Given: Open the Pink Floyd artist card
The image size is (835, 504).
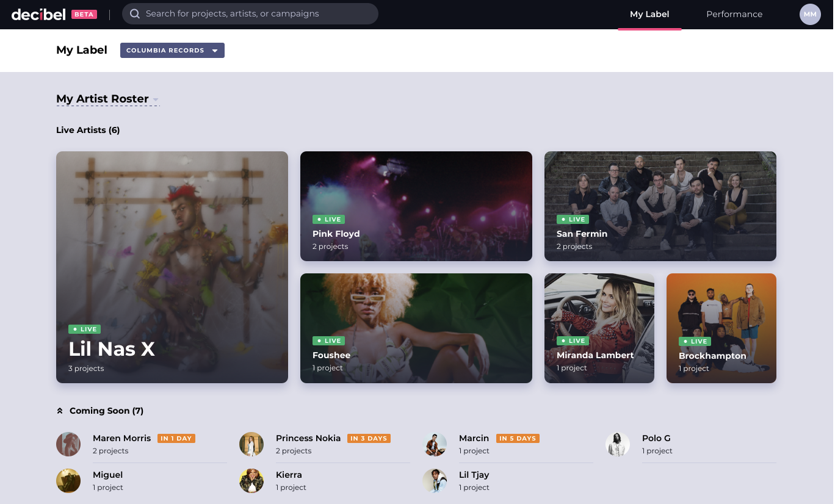Looking at the screenshot, I should click(x=416, y=206).
